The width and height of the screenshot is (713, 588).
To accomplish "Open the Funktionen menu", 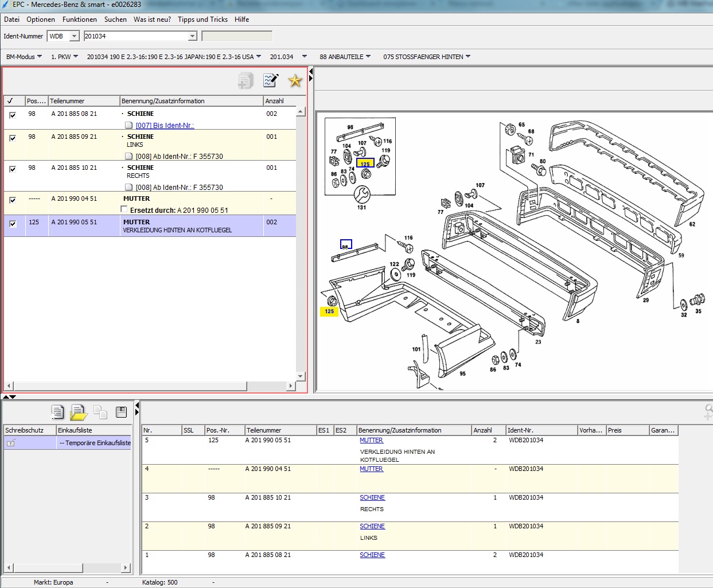I will (80, 20).
